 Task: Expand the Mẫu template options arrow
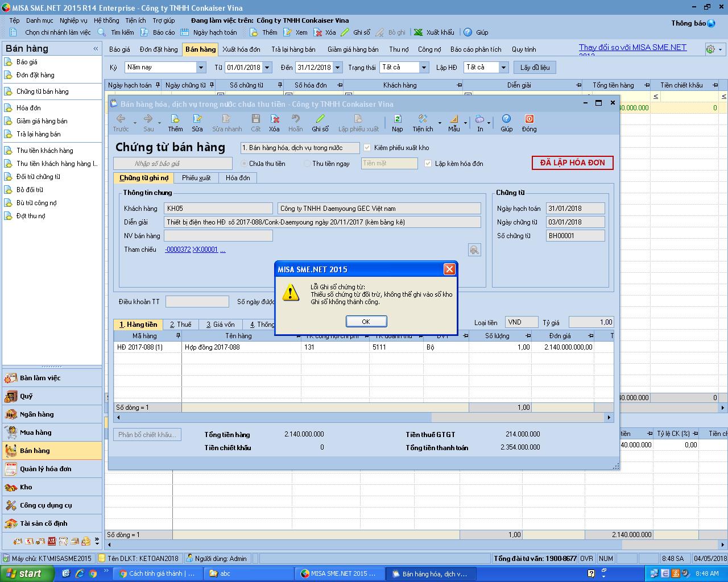click(465, 123)
